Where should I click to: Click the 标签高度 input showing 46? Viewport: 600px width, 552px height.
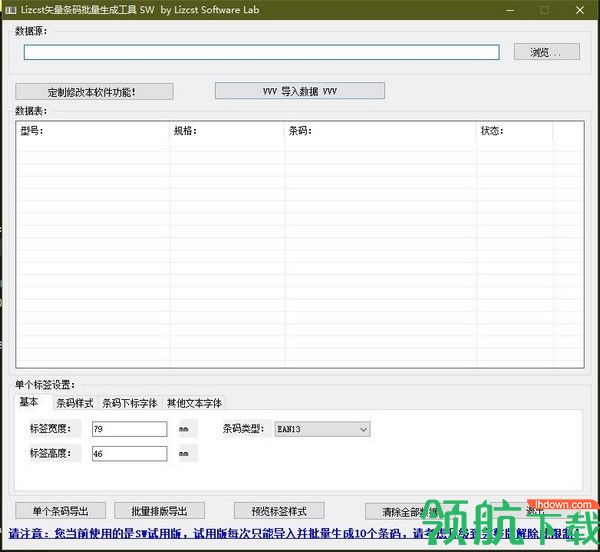(x=129, y=454)
